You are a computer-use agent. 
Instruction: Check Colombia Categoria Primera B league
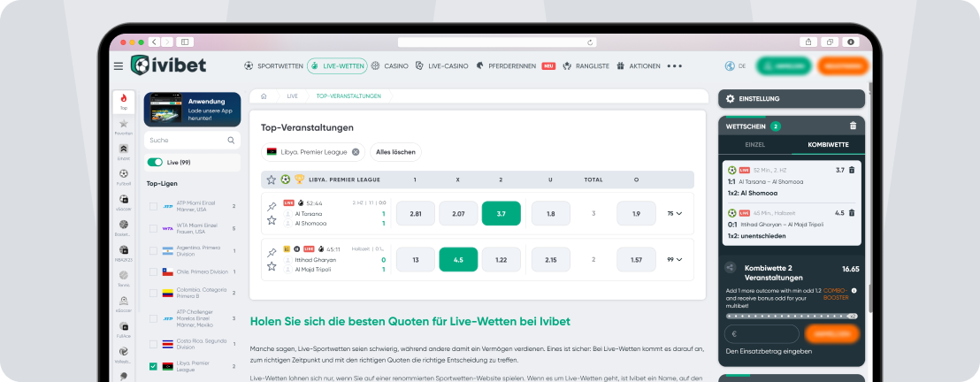[x=153, y=293]
